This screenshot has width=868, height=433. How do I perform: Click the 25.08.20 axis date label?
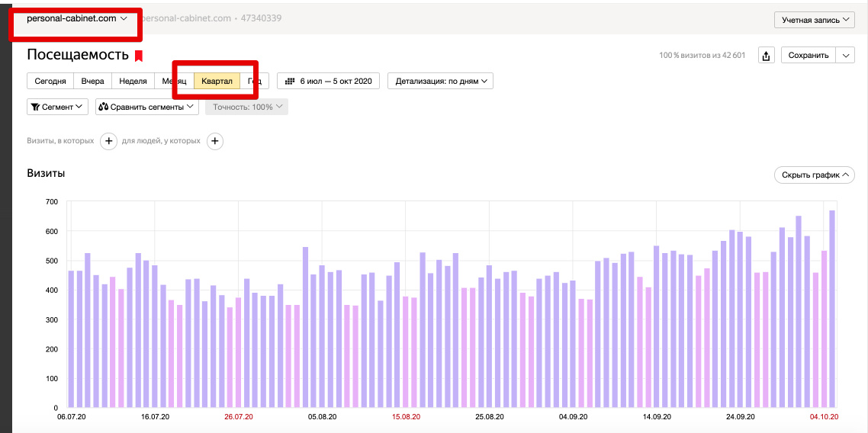[490, 416]
